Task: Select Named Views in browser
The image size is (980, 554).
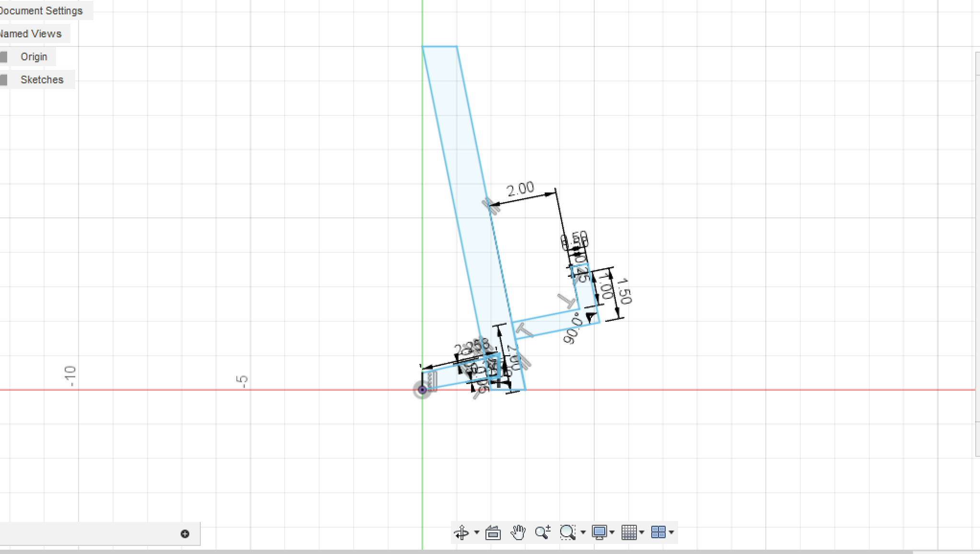Action: pos(31,34)
